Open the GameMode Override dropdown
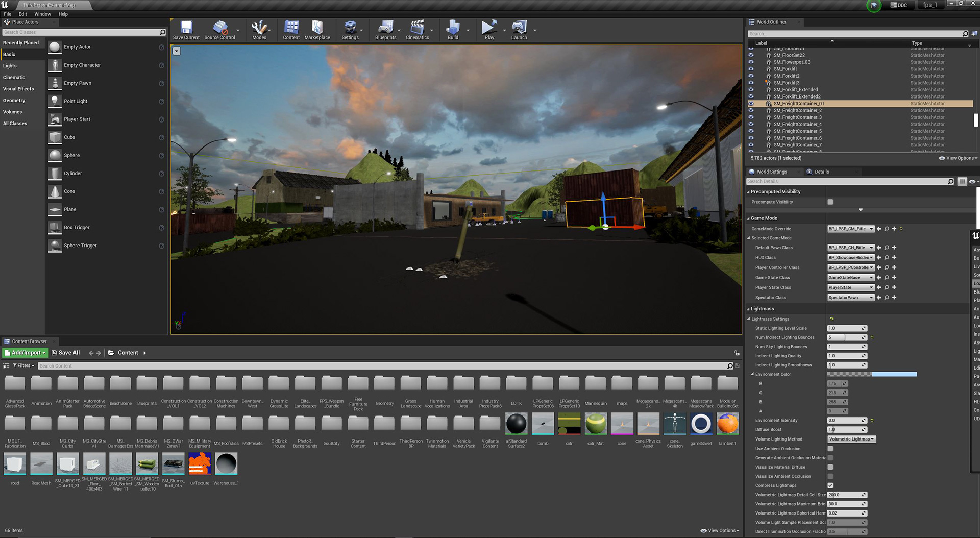 point(850,229)
